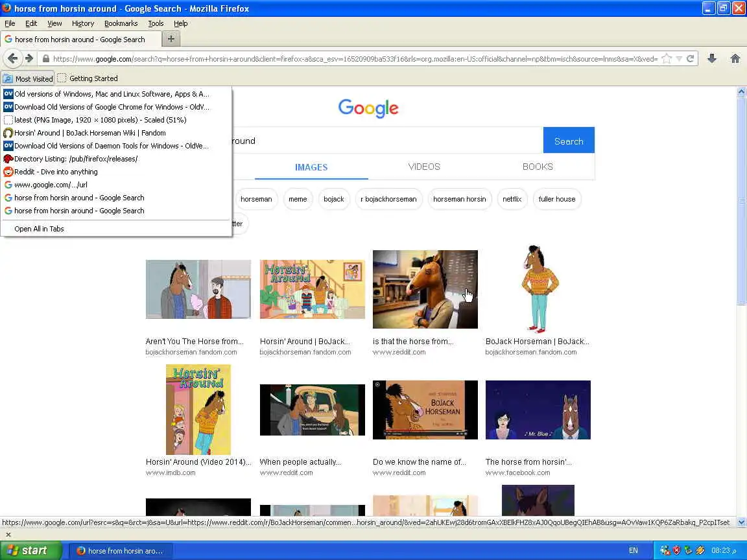This screenshot has height=560, width=747.
Task: Open www.google.com/.../url entry
Action: (x=116, y=185)
